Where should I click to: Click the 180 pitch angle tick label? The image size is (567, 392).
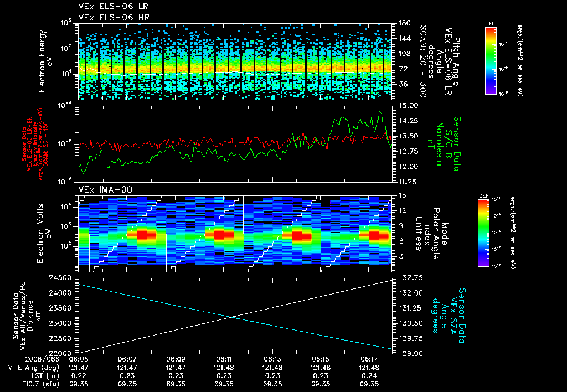(x=404, y=23)
